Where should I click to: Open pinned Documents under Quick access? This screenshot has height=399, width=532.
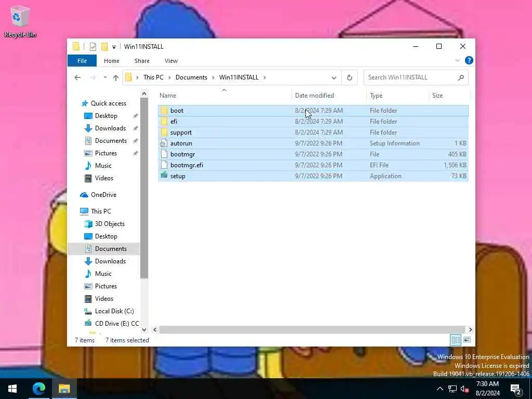pyautogui.click(x=111, y=141)
